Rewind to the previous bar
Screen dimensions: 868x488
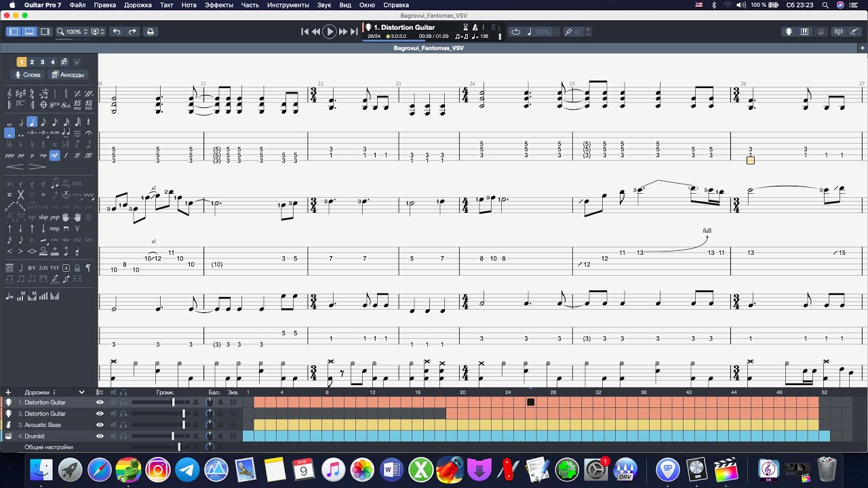(316, 31)
